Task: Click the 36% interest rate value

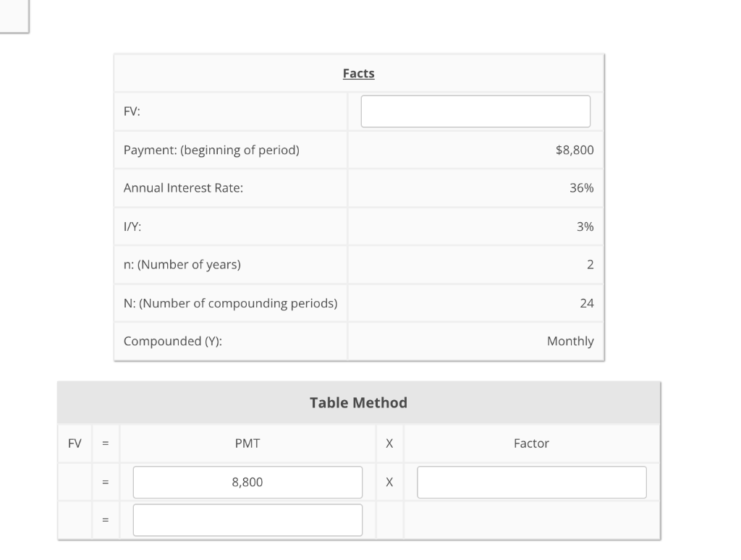Action: point(583,188)
